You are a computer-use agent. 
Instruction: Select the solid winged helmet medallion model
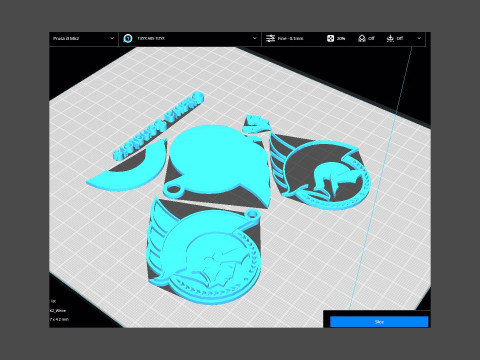click(204, 252)
